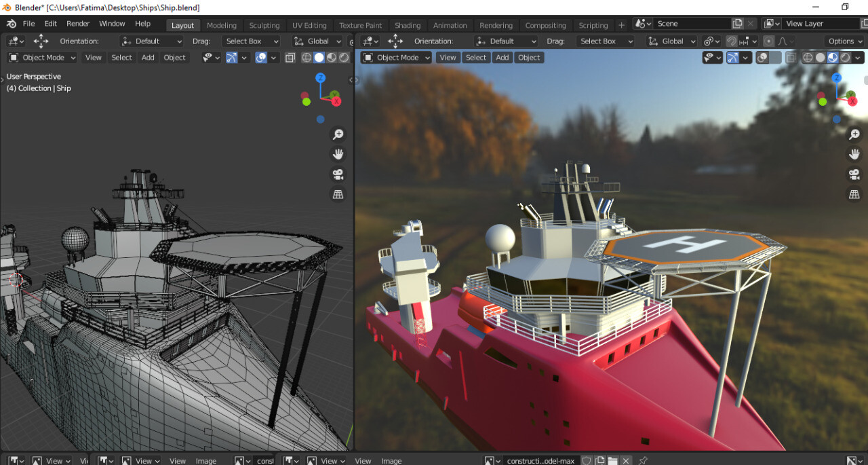868x465 pixels.
Task: Switch to the Shading workspace tab
Action: (x=408, y=25)
